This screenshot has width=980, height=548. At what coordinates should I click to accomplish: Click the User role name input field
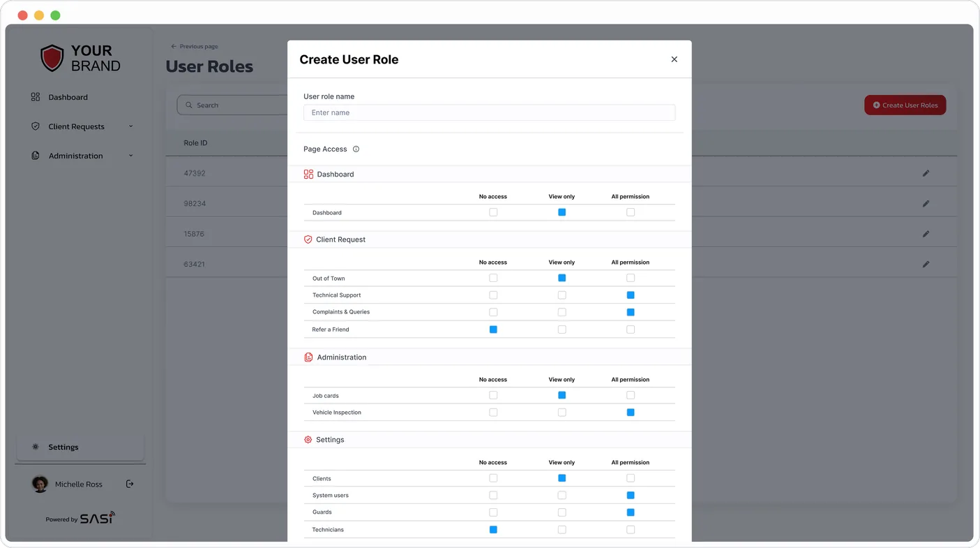tap(489, 112)
